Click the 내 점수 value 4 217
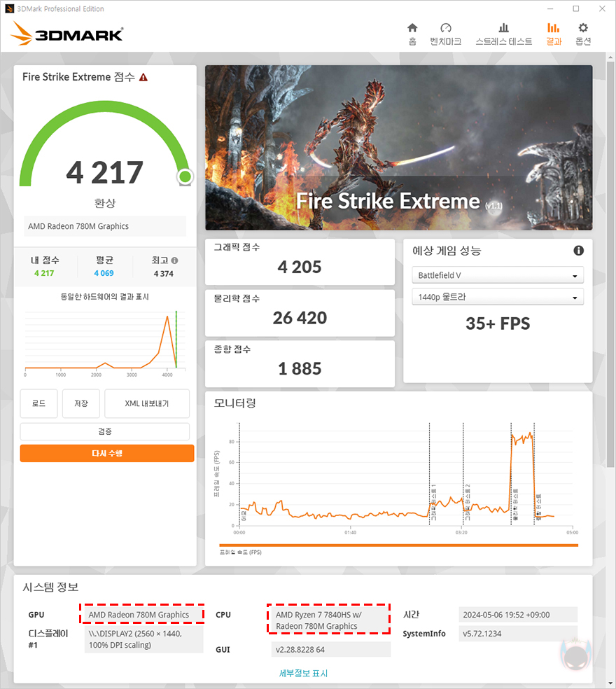Screen dimensions: 616x689 click(44, 273)
